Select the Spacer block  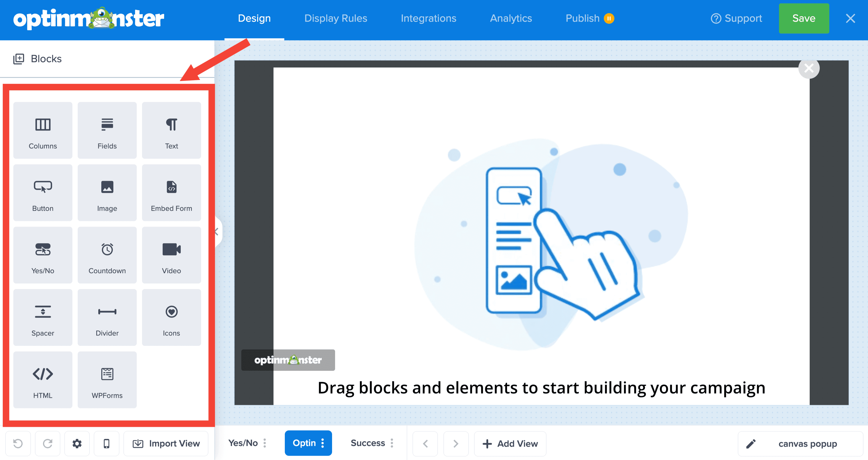pos(42,317)
